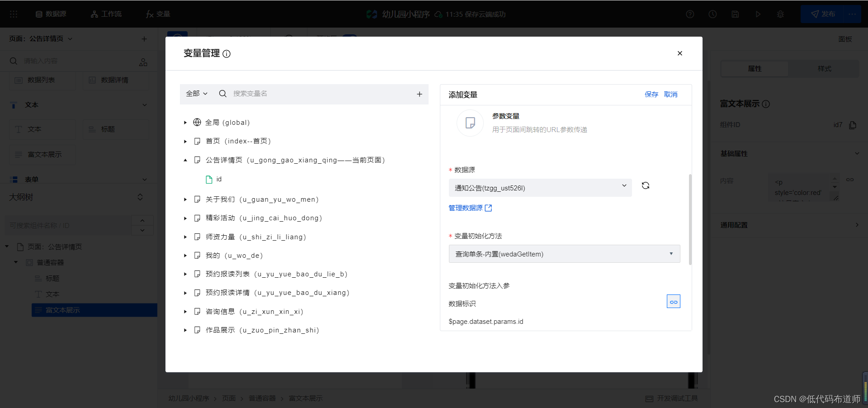This screenshot has width=868, height=408.
Task: Expand the 预约报读列表 node
Action: pos(185,274)
